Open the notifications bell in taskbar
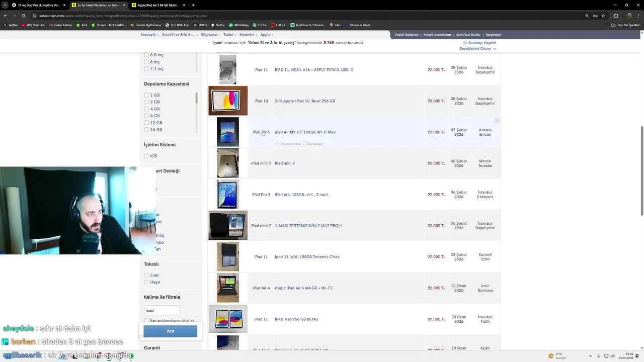This screenshot has height=362, width=644. (x=637, y=356)
